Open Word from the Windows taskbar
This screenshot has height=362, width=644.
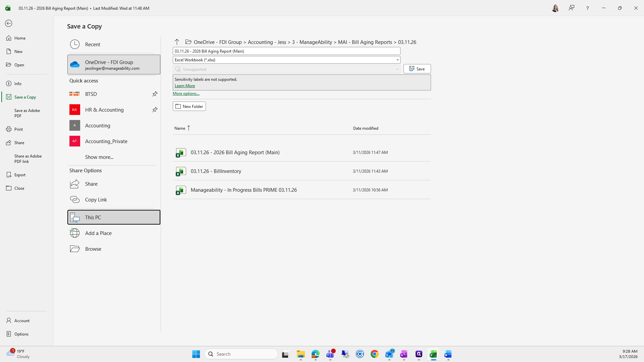448,354
